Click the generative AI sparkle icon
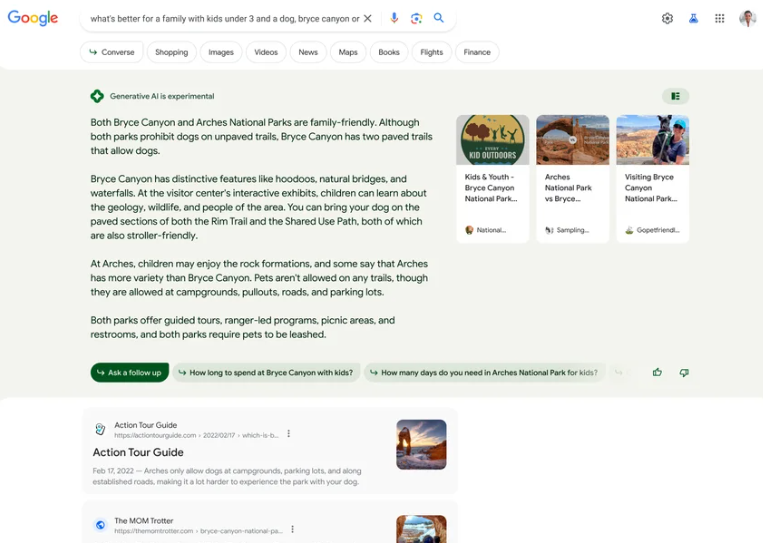Screen dimensions: 763x543 97,96
